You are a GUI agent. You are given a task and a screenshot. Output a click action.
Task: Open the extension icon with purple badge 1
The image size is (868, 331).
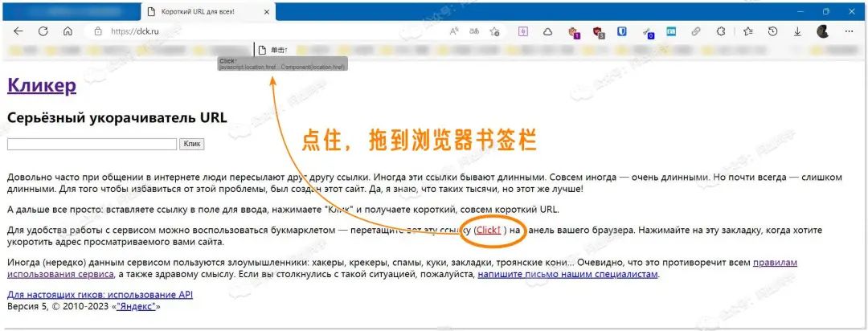pos(573,32)
